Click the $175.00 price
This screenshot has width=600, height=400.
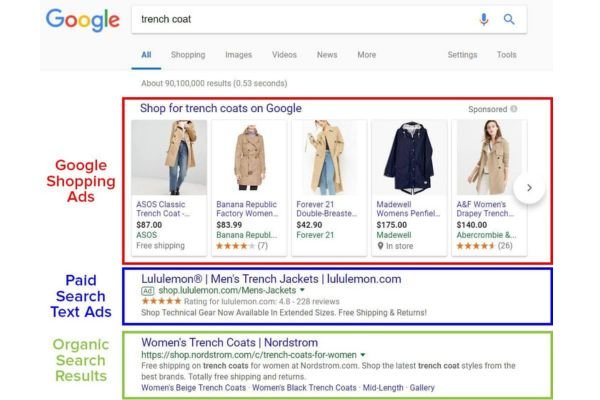click(x=392, y=225)
